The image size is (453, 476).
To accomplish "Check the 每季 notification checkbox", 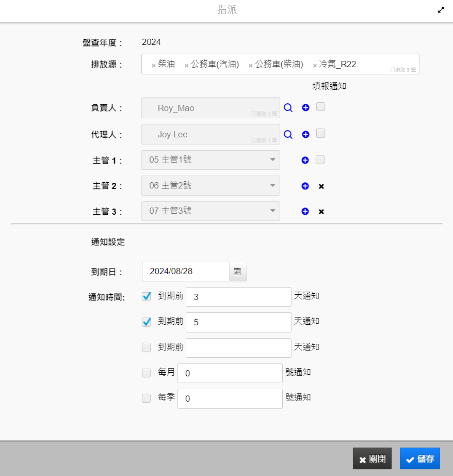I will 146,398.
